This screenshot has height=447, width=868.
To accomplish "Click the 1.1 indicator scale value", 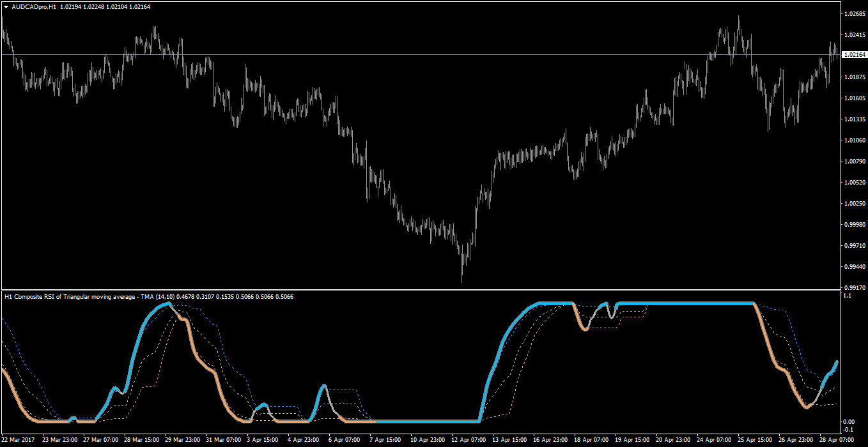I will coord(848,296).
